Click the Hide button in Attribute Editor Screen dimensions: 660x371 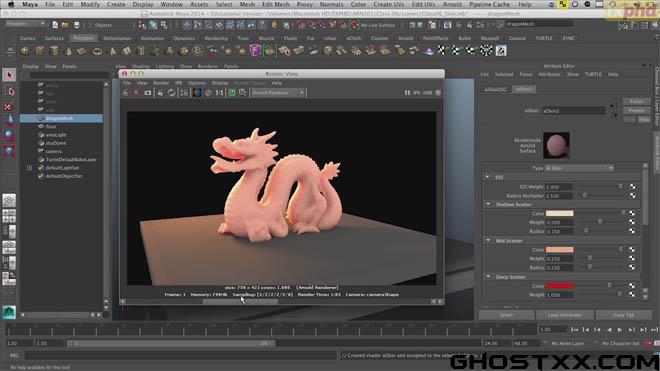point(644,120)
